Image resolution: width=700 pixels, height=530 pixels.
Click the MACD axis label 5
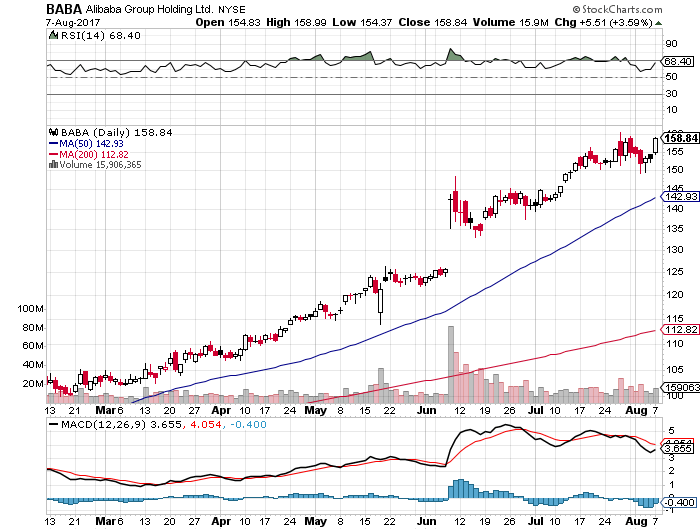(x=671, y=430)
